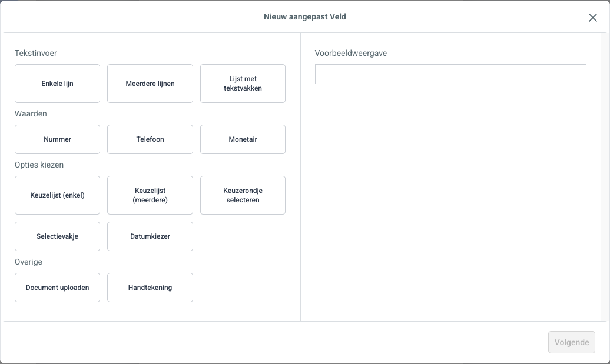Select the Nummer value field

(x=57, y=139)
